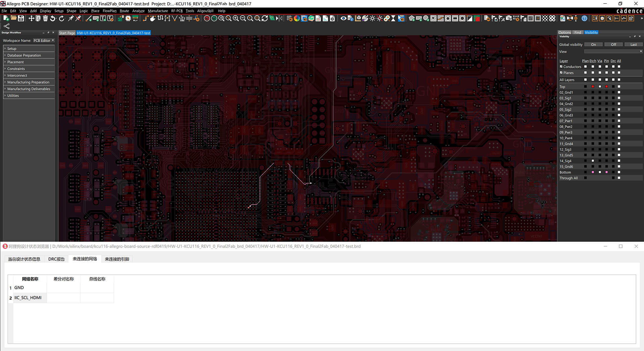Expand Database Preparation workflow section
644x351 pixels.
29,55
